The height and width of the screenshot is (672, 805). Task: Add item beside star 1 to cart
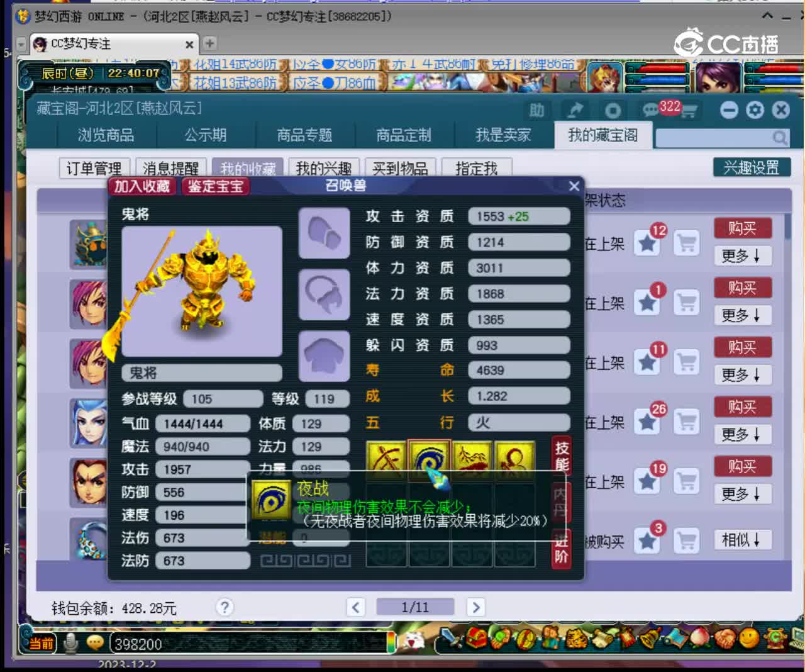click(x=687, y=303)
